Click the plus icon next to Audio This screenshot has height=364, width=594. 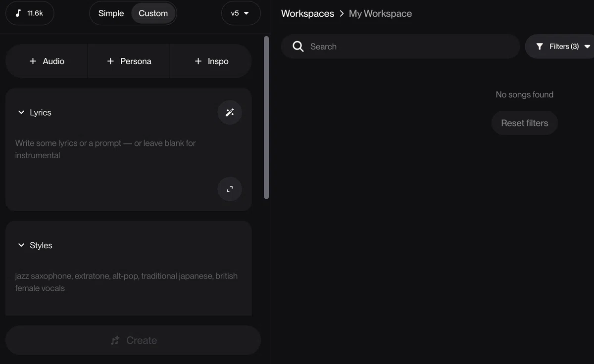click(33, 61)
